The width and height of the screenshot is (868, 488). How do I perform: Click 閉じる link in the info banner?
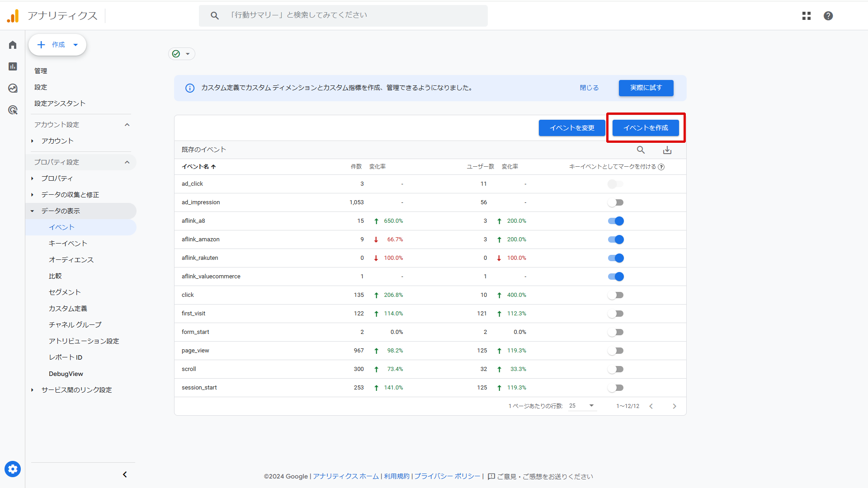point(589,88)
